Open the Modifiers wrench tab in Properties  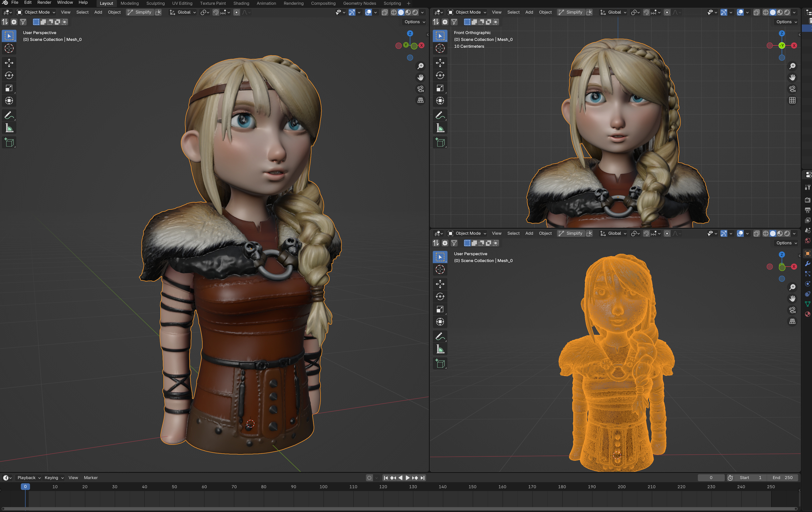807,264
